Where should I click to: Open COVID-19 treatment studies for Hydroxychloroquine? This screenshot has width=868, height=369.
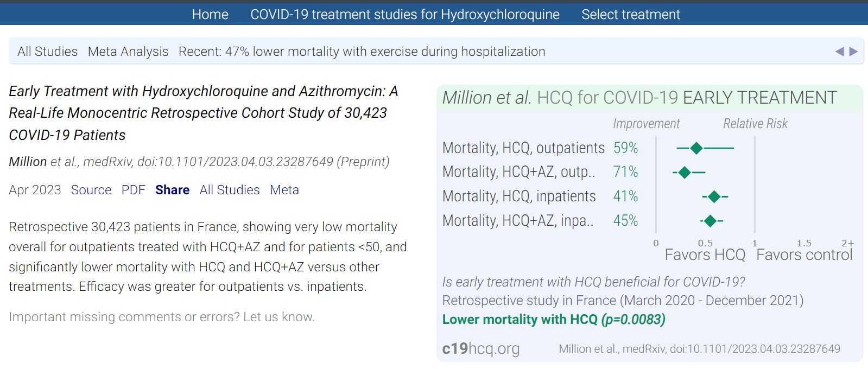[x=404, y=15]
